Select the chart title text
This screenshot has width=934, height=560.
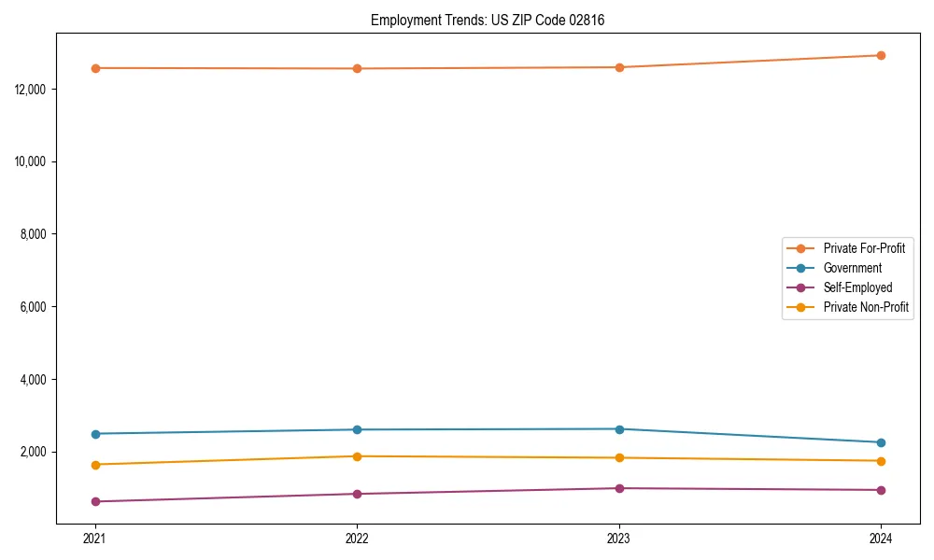click(x=487, y=18)
